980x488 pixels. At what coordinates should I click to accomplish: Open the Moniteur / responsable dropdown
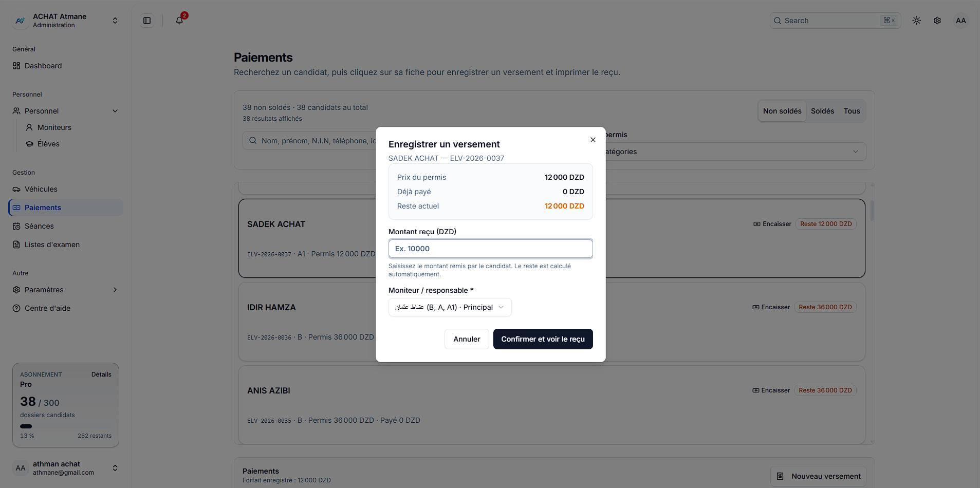click(x=450, y=307)
